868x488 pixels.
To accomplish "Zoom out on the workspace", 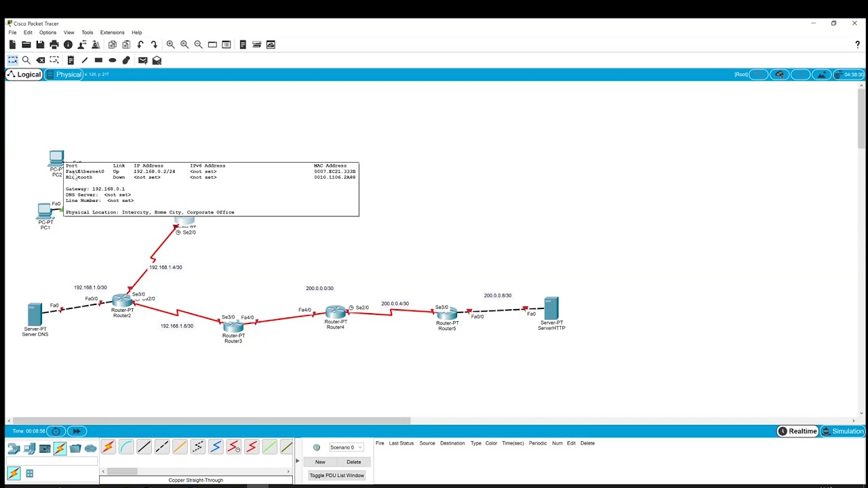I will tap(198, 45).
